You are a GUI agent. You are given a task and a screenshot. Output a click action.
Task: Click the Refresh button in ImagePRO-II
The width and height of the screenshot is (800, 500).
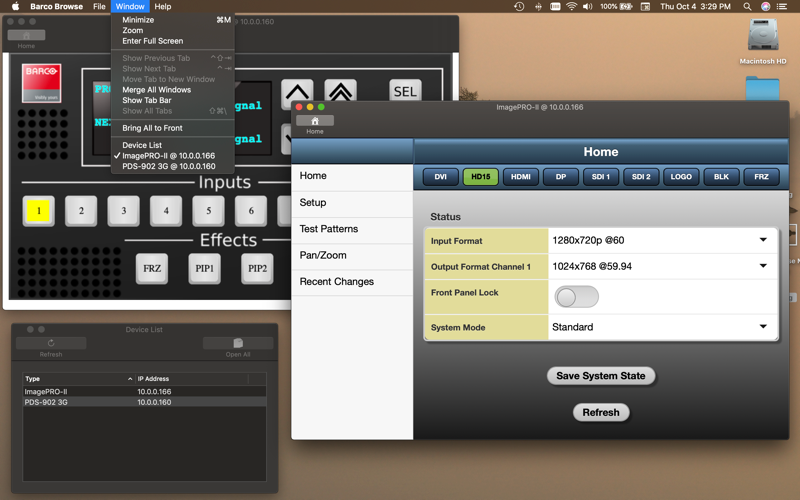click(x=601, y=412)
